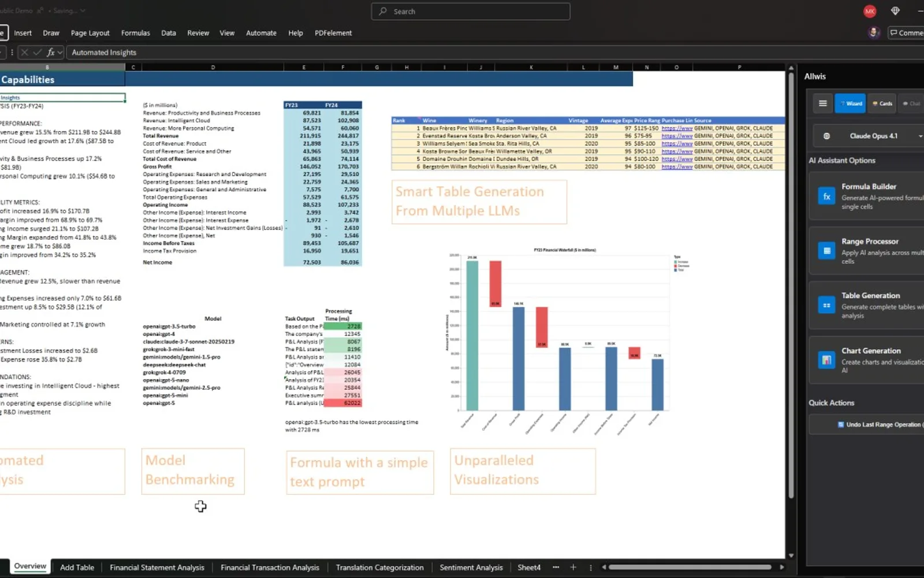The width and height of the screenshot is (924, 578).
Task: Open the Automate ribbon tab
Action: 261,33
